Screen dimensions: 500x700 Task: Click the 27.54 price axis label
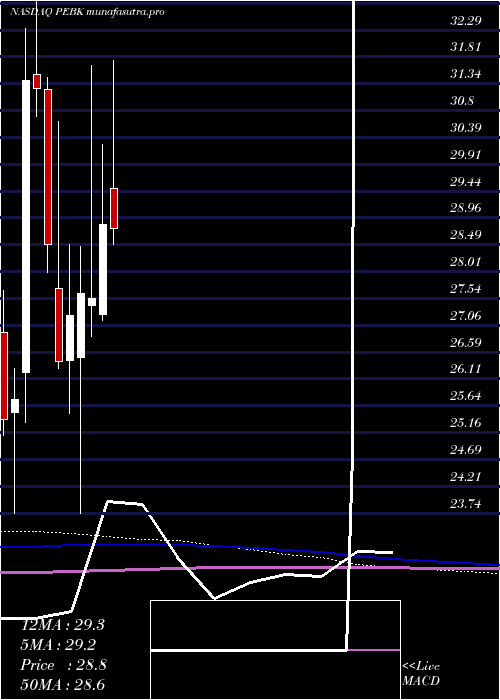click(466, 289)
